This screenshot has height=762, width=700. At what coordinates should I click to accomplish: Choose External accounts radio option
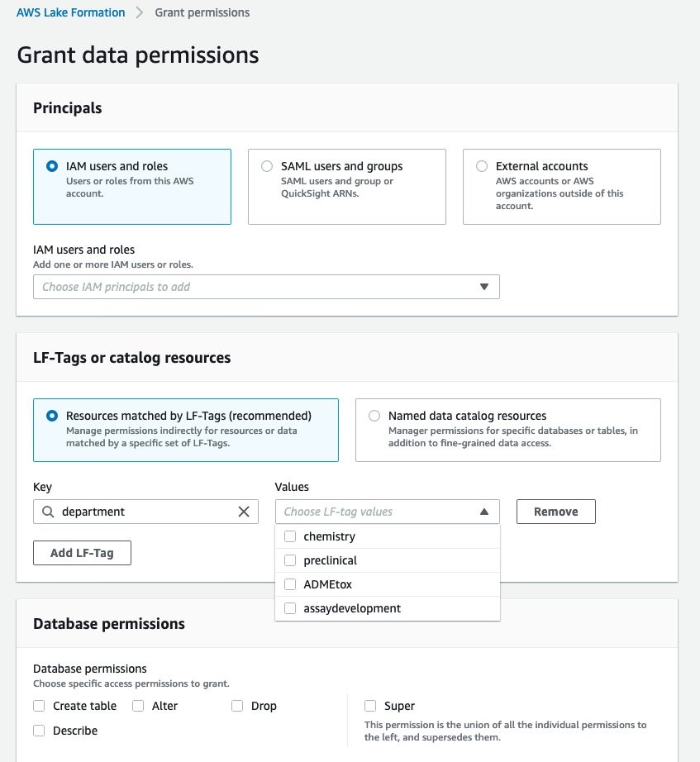pyautogui.click(x=482, y=166)
